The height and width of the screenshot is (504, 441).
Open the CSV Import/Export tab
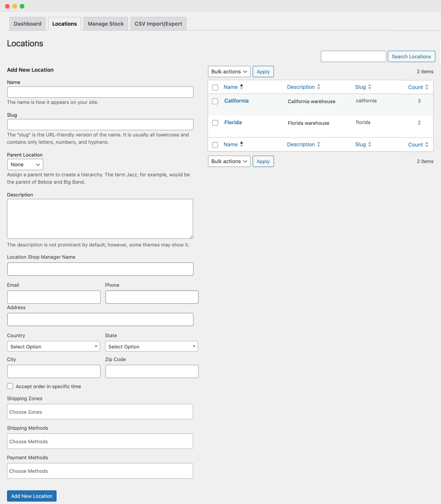(158, 24)
